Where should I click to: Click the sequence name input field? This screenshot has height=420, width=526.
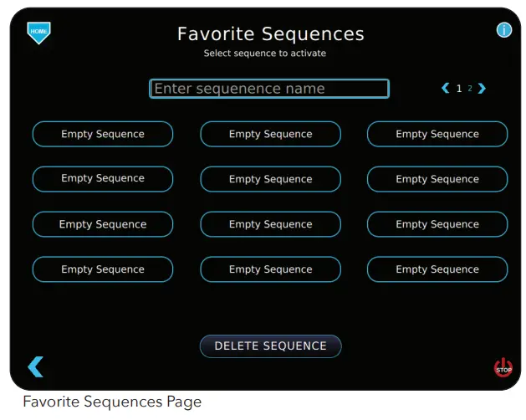point(269,89)
